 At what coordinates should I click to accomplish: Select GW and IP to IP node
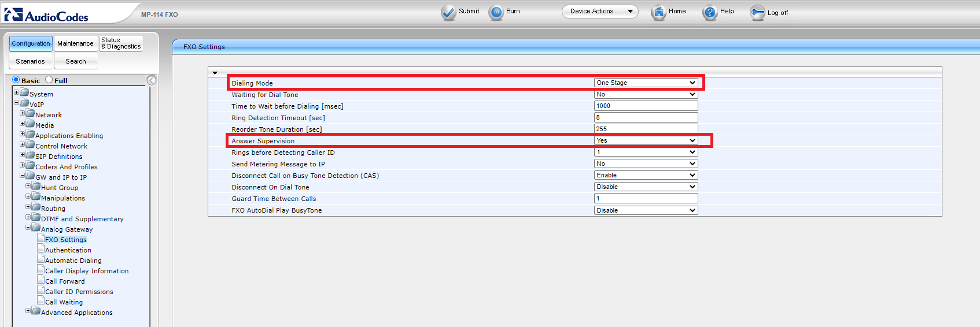pos(61,177)
